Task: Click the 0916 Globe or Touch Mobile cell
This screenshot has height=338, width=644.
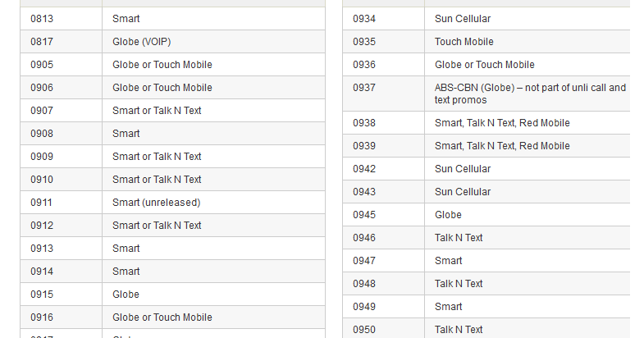Action: (x=213, y=317)
